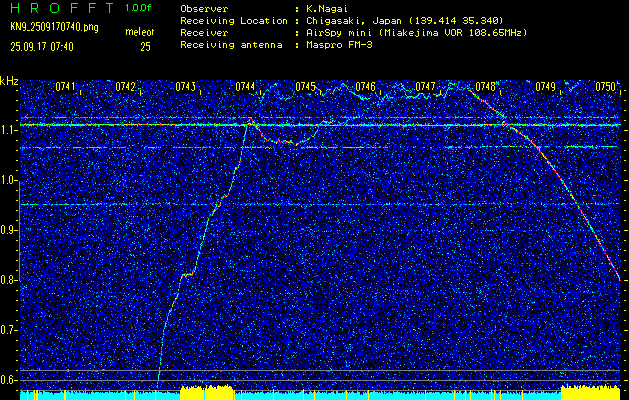Click the meteor count value 25
The image size is (629, 400).
point(145,47)
